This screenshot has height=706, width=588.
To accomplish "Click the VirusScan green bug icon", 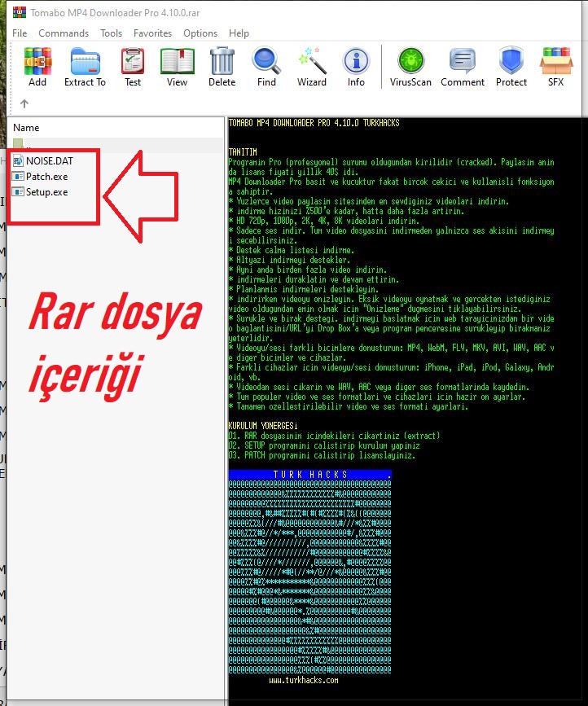I will 410,61.
